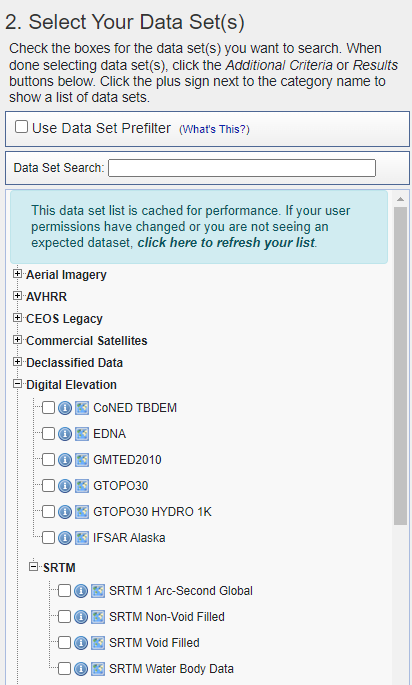Image resolution: width=412 pixels, height=685 pixels.
Task: Open info icon for CoNED TBDEM
Action: (65, 408)
